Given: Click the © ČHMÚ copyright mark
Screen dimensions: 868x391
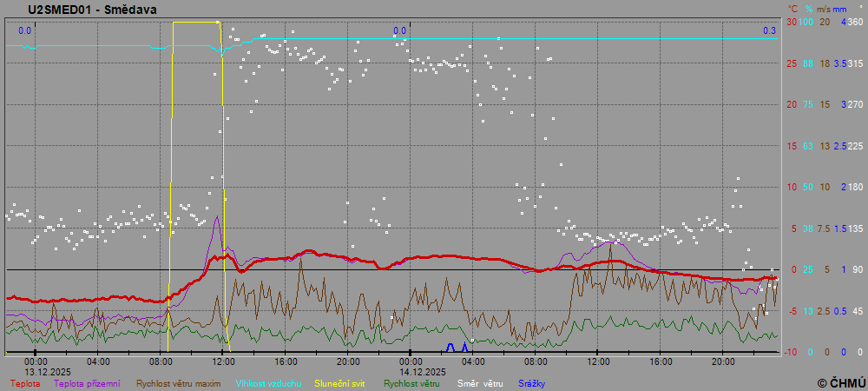Looking at the screenshot, I should 840,382.
